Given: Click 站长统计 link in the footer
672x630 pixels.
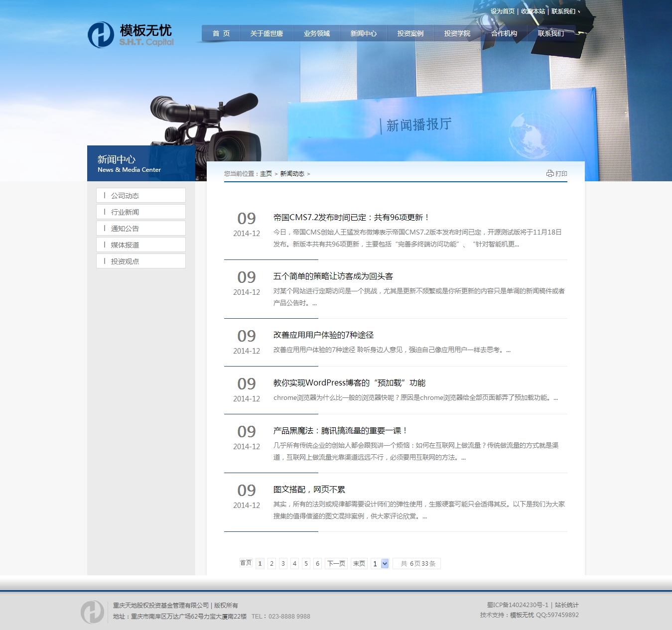Looking at the screenshot, I should coord(566,605).
